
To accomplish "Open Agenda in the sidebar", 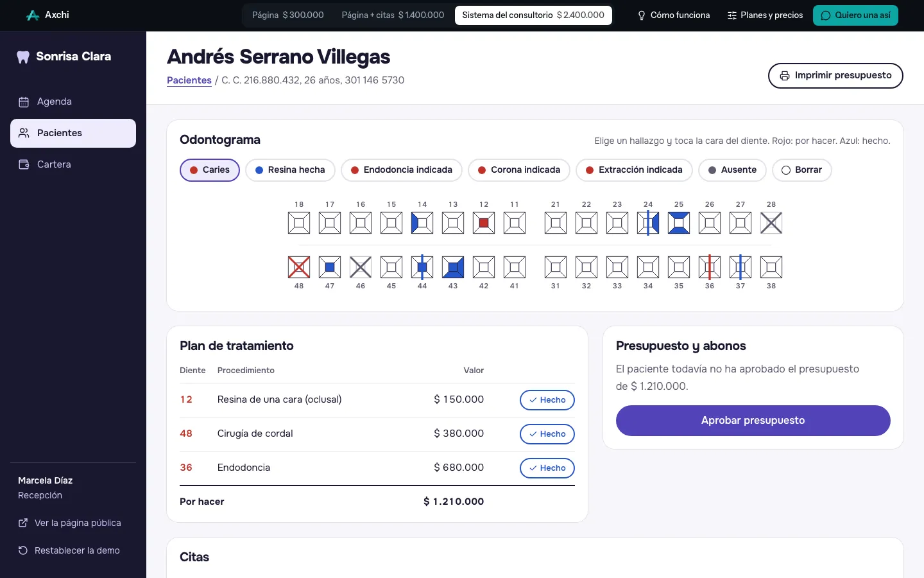I will 73,101.
